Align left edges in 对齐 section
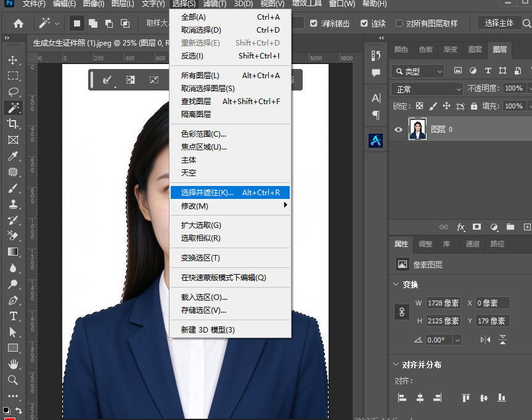This screenshot has height=420, width=532. [402, 397]
